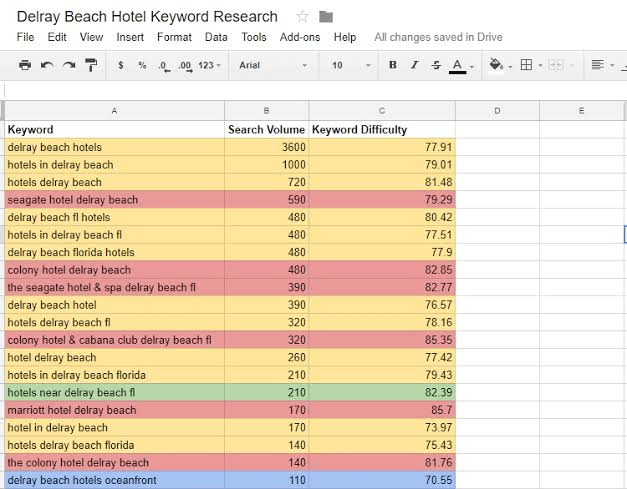The width and height of the screenshot is (627, 489).
Task: Click the borders grid icon
Action: (526, 65)
